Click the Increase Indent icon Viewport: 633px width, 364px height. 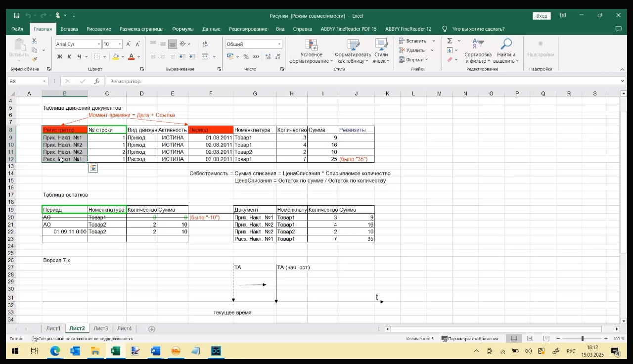coord(192,57)
